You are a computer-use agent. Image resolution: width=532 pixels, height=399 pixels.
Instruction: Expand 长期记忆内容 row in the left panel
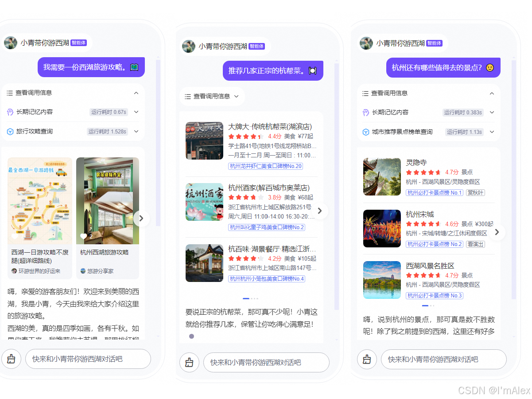point(136,112)
